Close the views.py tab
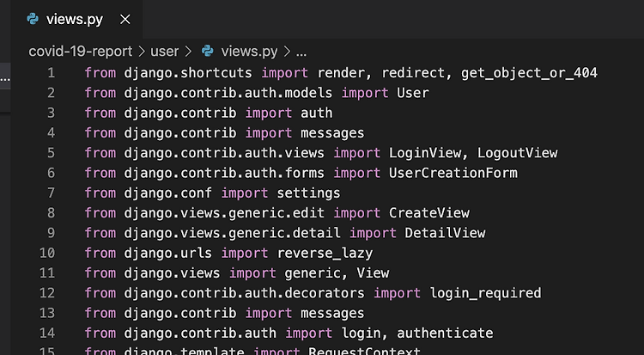 click(x=125, y=19)
